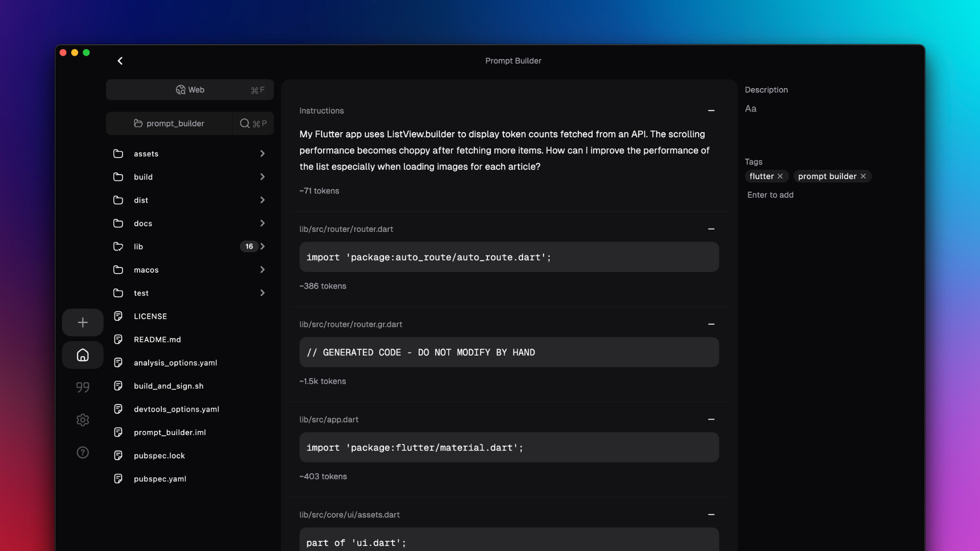Select the Web search tab

(190, 90)
